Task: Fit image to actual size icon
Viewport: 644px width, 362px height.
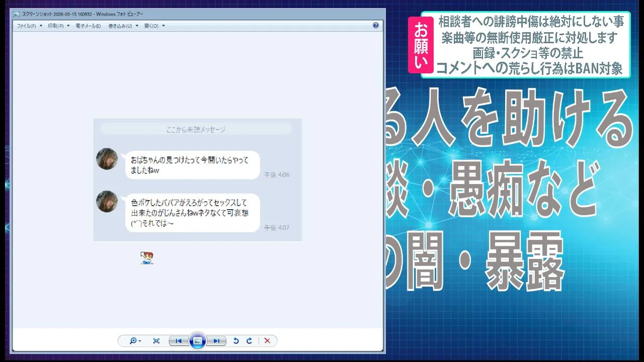Action: [156, 341]
